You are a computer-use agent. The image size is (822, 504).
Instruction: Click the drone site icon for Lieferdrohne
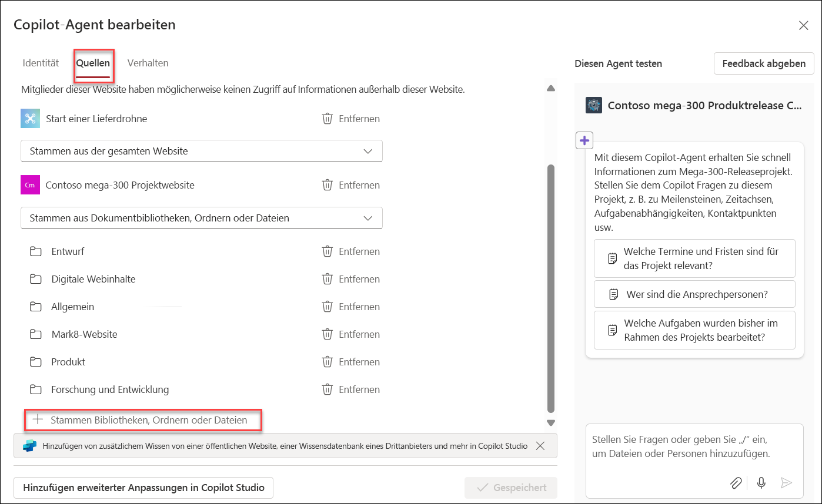pos(30,119)
